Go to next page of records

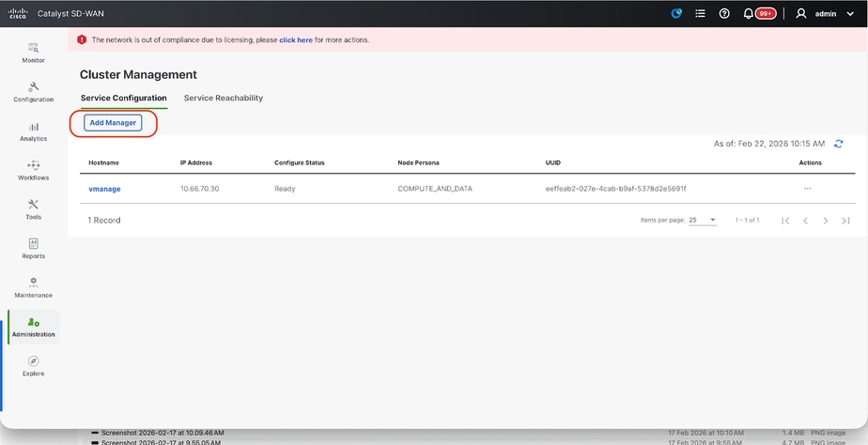(x=826, y=221)
